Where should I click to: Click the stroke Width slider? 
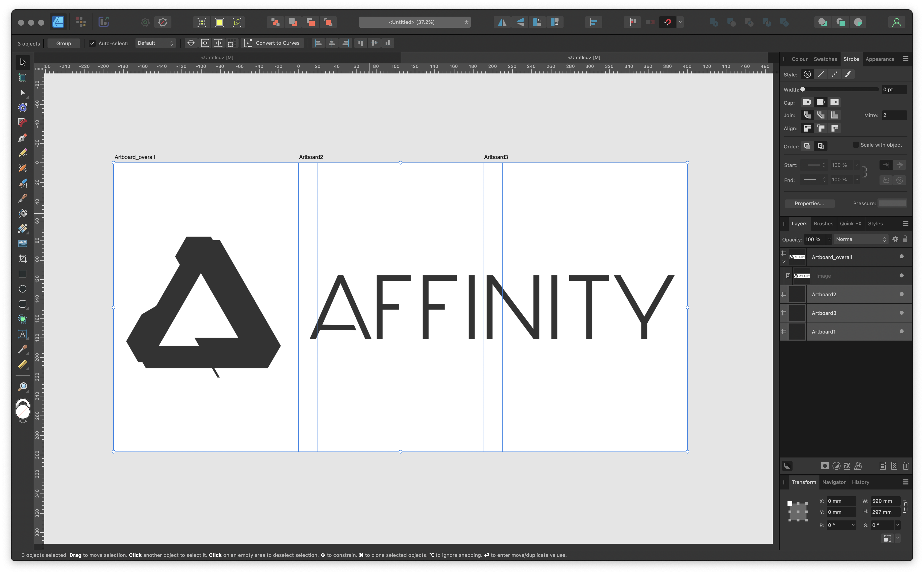840,90
